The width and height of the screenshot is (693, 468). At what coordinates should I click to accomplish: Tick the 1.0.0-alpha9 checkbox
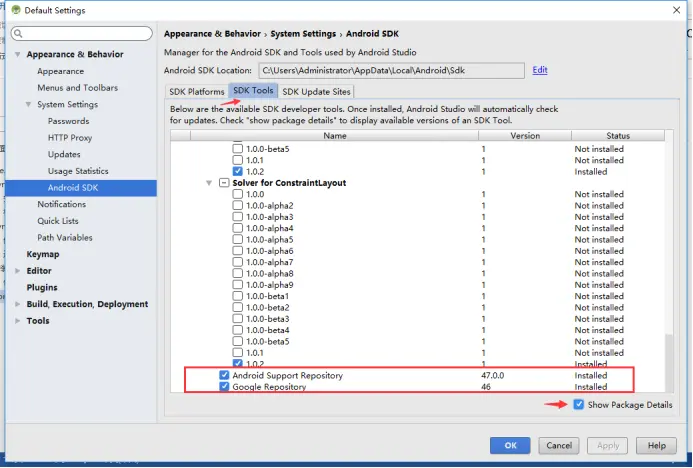point(238,285)
